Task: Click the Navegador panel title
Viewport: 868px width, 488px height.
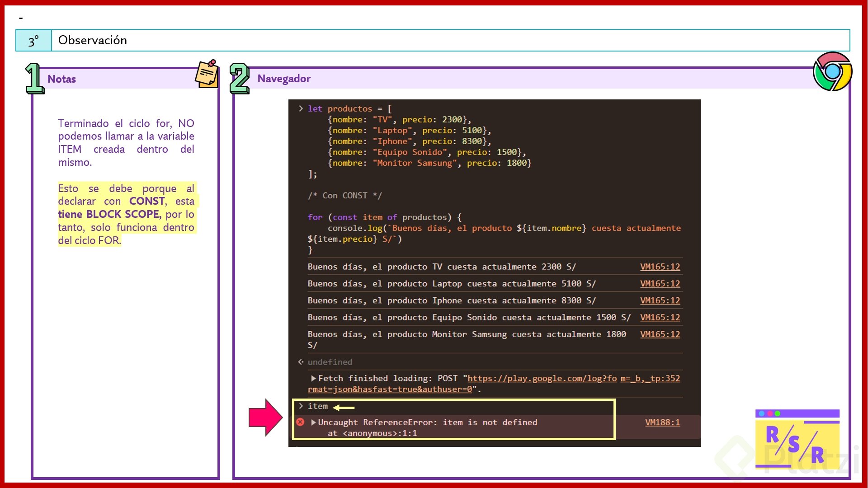Action: (284, 79)
